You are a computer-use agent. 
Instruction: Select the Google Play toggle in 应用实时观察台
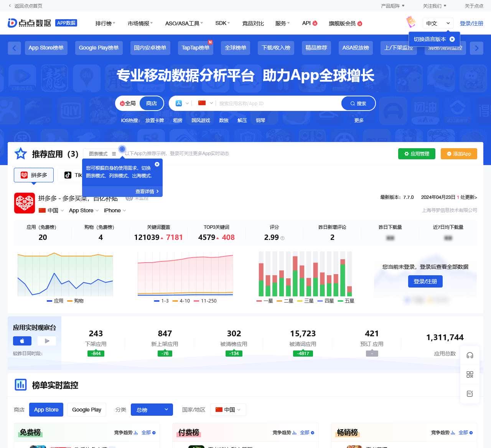click(47, 341)
